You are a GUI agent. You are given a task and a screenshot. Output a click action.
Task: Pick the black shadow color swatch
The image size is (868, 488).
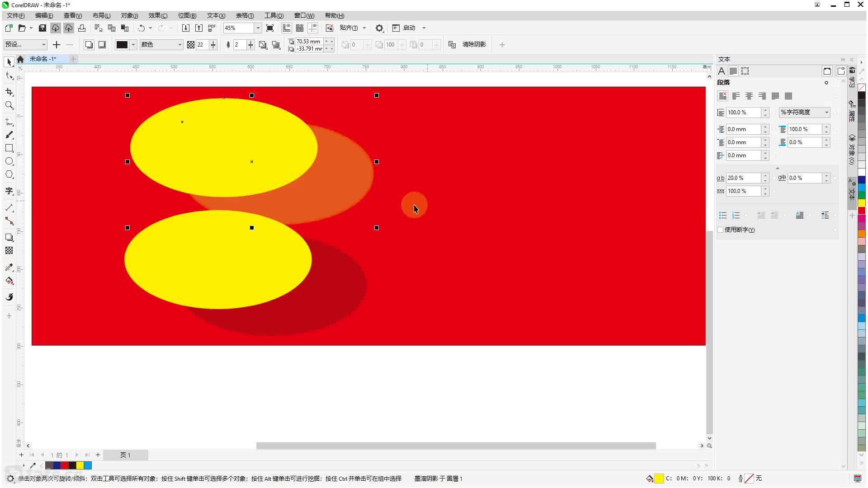[x=122, y=44]
